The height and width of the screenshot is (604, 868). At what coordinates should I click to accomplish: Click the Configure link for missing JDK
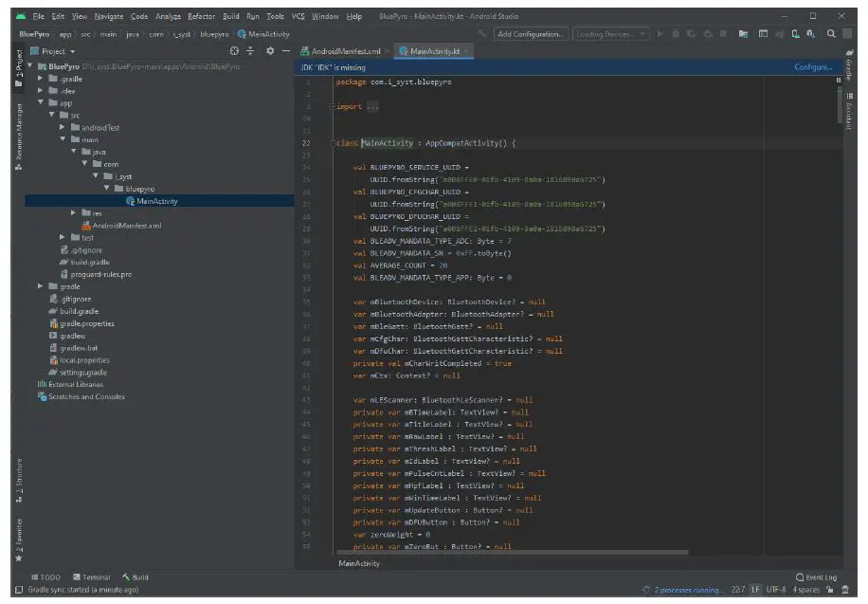[812, 67]
